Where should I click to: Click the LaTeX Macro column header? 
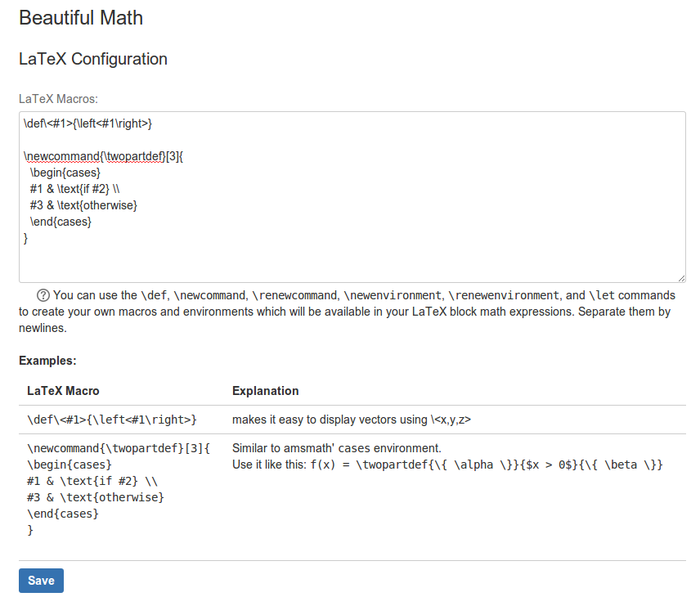63,391
